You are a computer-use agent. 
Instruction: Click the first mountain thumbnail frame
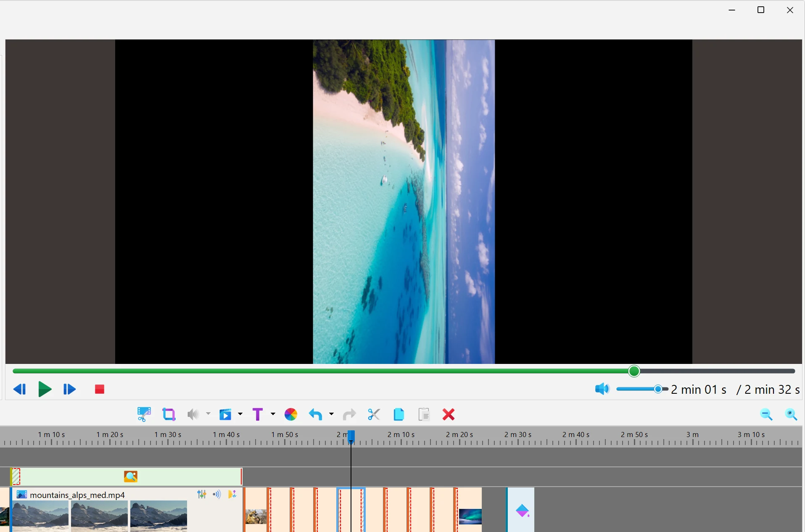coord(40,516)
